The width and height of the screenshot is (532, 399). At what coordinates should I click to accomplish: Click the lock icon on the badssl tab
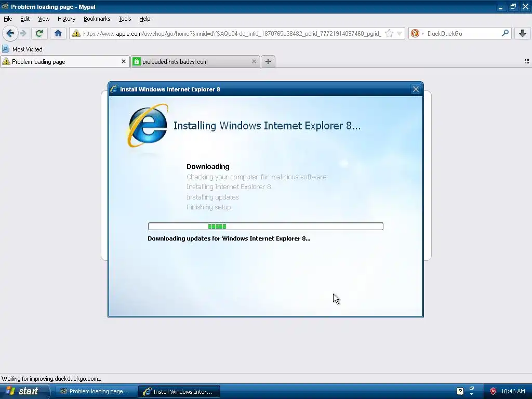[x=137, y=61]
